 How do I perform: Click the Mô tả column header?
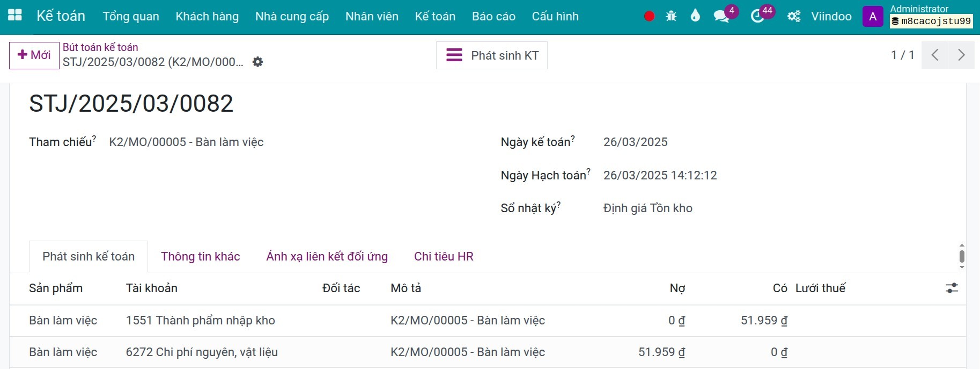(x=406, y=288)
